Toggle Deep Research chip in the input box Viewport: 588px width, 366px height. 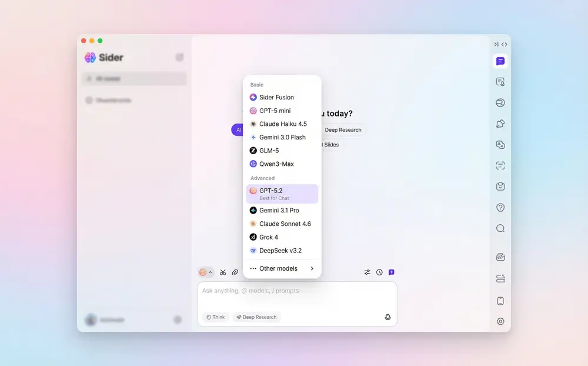coord(256,317)
